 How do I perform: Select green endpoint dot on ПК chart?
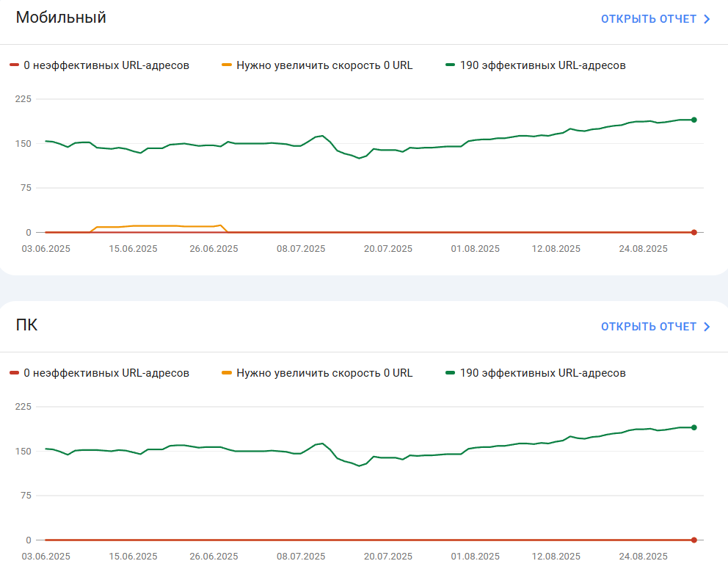[694, 427]
